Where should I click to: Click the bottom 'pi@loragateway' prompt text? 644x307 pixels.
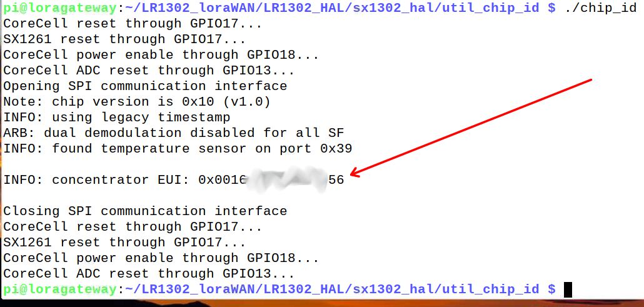tap(60, 289)
